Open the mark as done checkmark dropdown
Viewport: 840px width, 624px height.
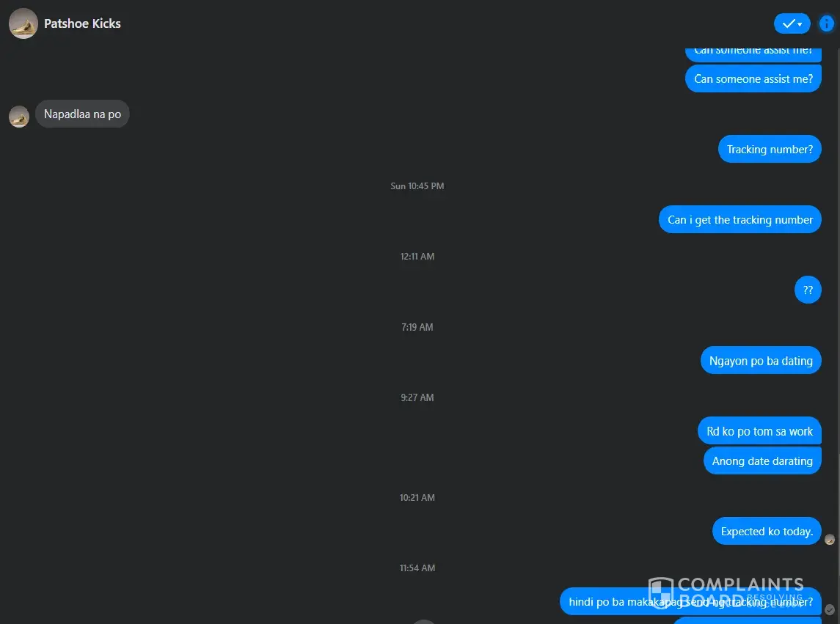pyautogui.click(x=792, y=23)
